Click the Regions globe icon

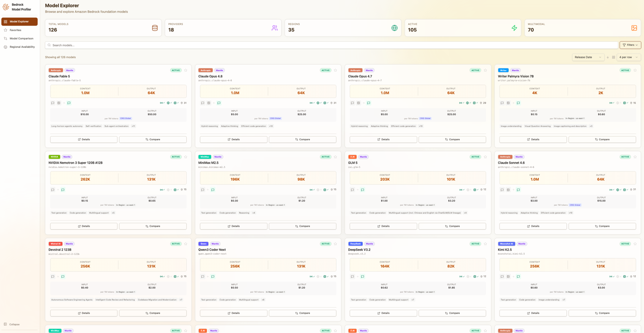click(x=394, y=28)
